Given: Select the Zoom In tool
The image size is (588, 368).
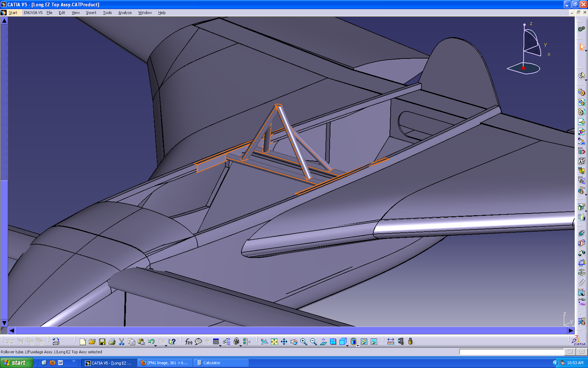Looking at the screenshot, I should 304,342.
